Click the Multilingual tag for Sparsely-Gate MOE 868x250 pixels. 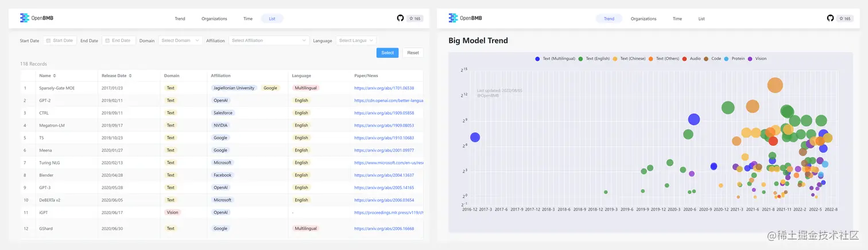click(x=305, y=88)
